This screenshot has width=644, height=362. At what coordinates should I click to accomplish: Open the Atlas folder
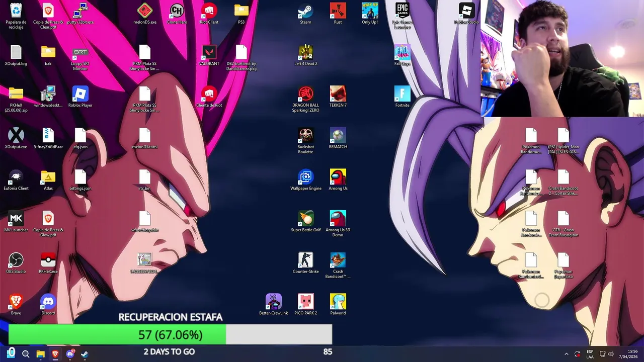[48, 180]
